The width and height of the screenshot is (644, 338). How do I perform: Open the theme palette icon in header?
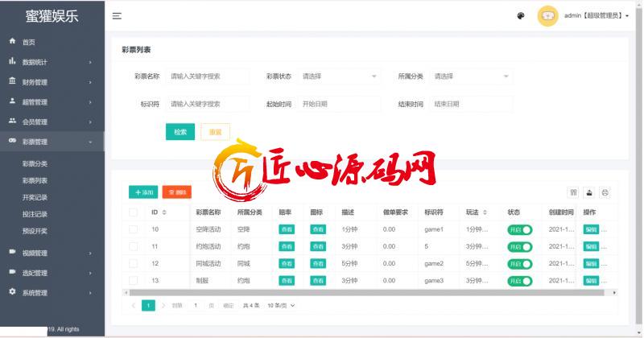[x=521, y=16]
